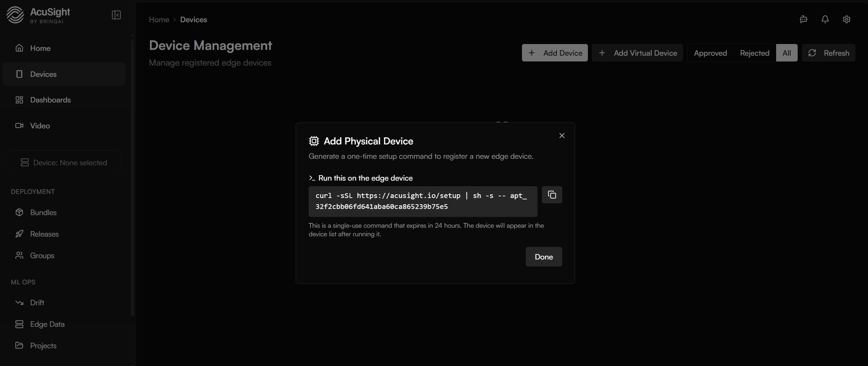Click the curl setup command text

pyautogui.click(x=423, y=201)
